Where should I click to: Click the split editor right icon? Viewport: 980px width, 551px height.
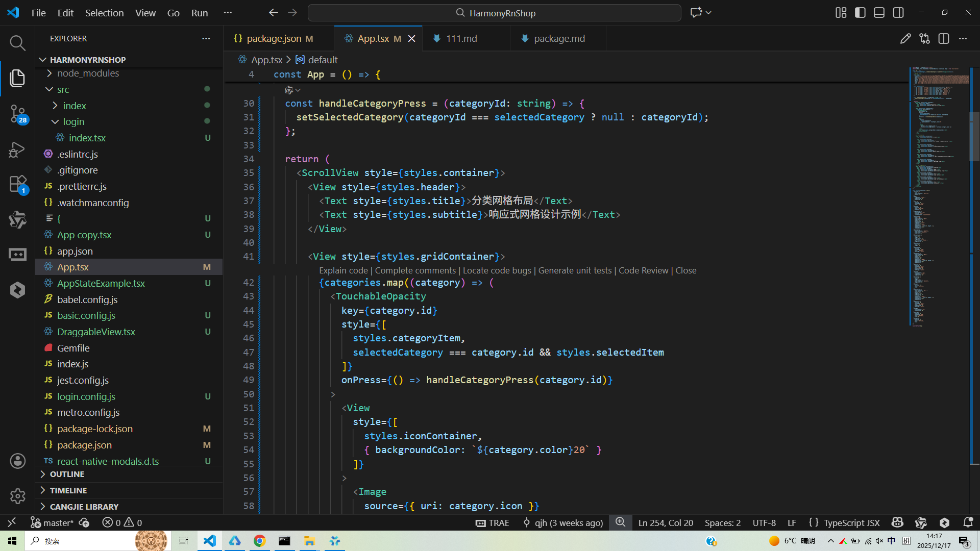(x=943, y=39)
